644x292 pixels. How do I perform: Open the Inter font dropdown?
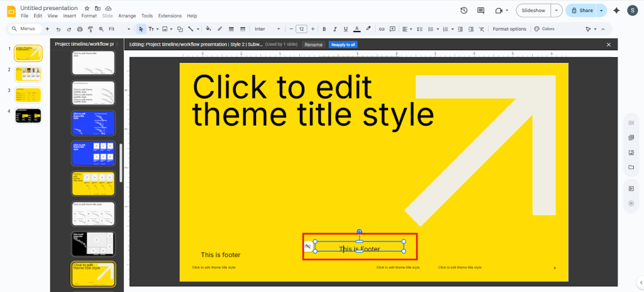click(267, 29)
